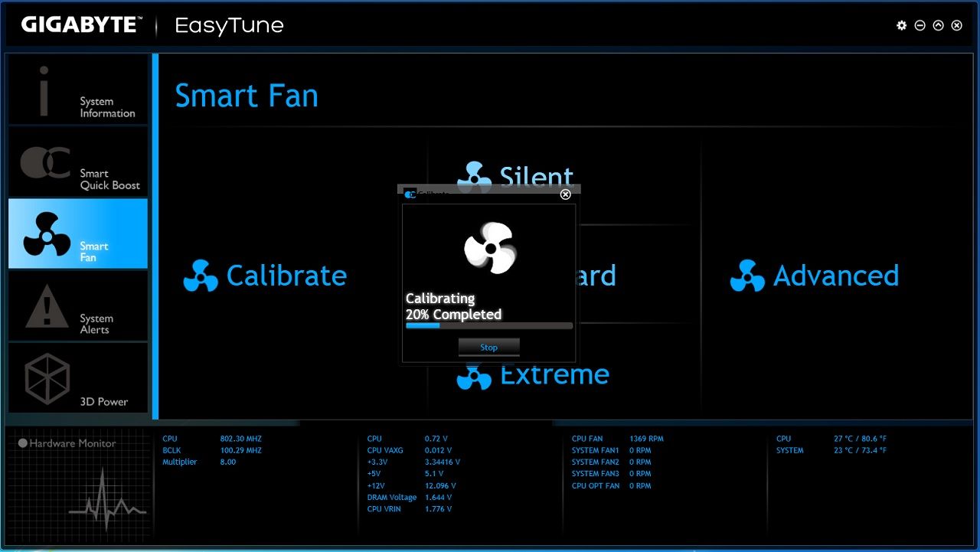The width and height of the screenshot is (980, 552).
Task: Click BCLK value 100.29 MHZ
Action: coord(240,450)
